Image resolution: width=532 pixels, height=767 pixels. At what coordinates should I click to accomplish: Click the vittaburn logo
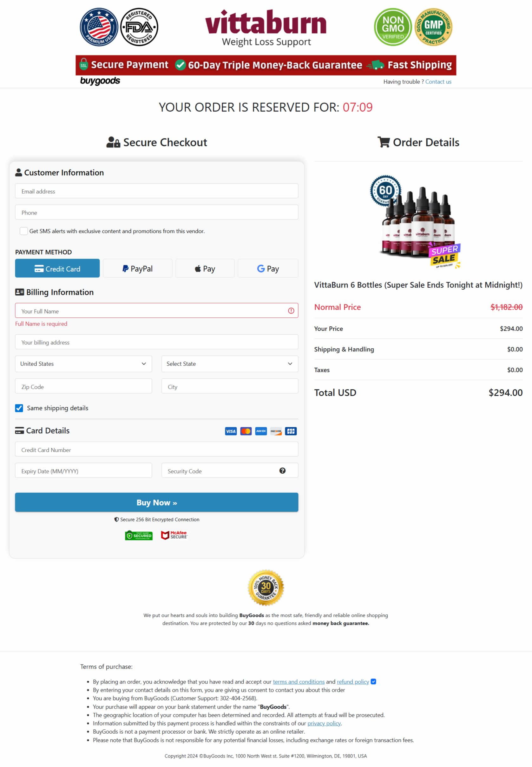coord(266,28)
